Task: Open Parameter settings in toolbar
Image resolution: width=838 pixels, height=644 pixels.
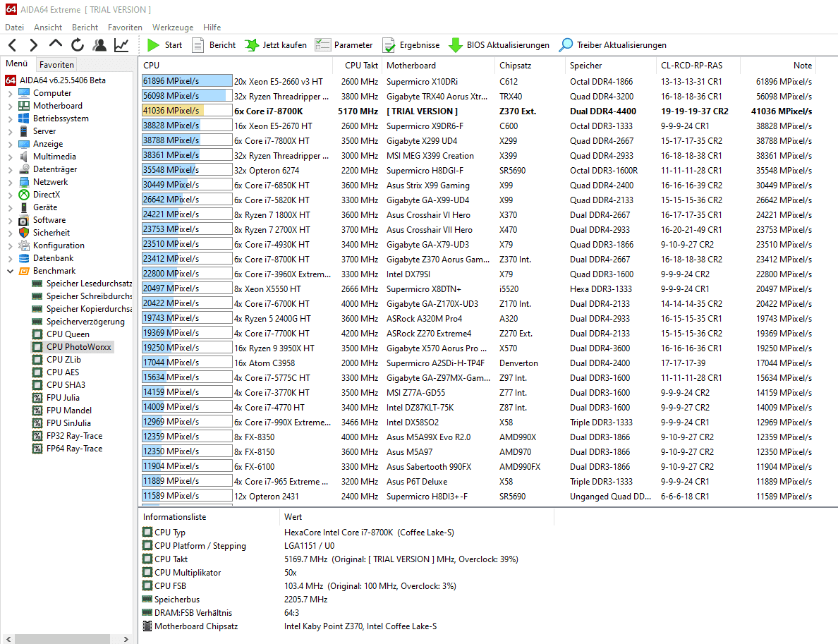Action: (344, 45)
